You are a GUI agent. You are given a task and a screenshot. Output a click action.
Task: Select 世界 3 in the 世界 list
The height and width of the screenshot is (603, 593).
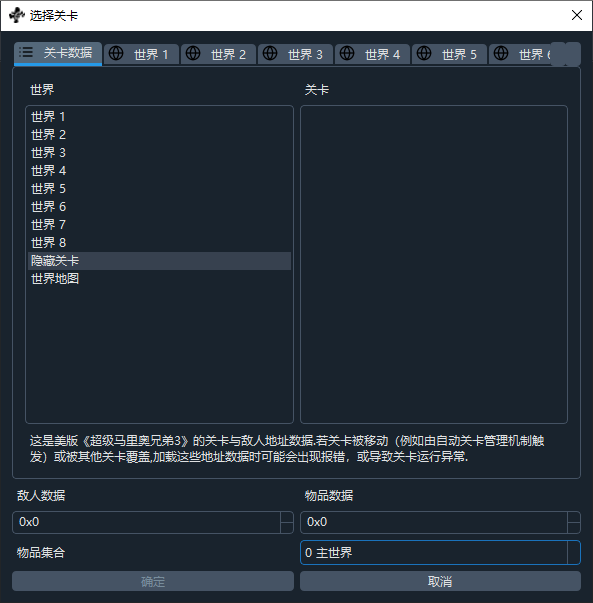159,153
